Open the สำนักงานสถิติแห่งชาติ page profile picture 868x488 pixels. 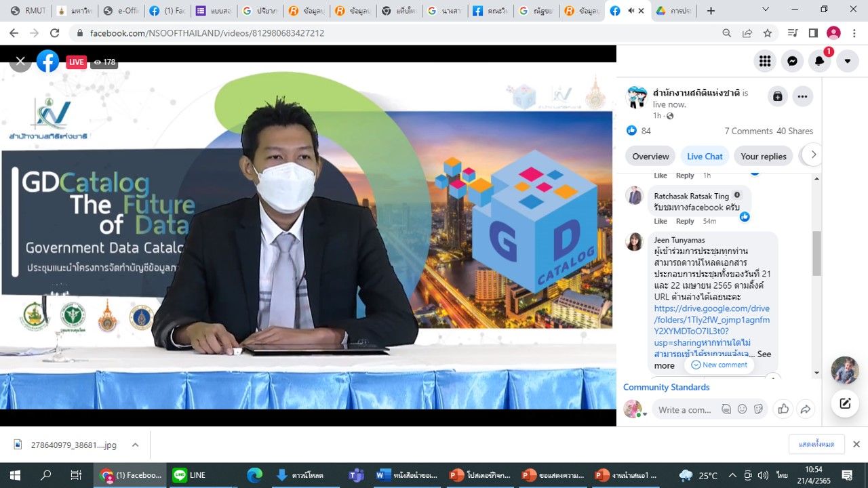pos(636,98)
